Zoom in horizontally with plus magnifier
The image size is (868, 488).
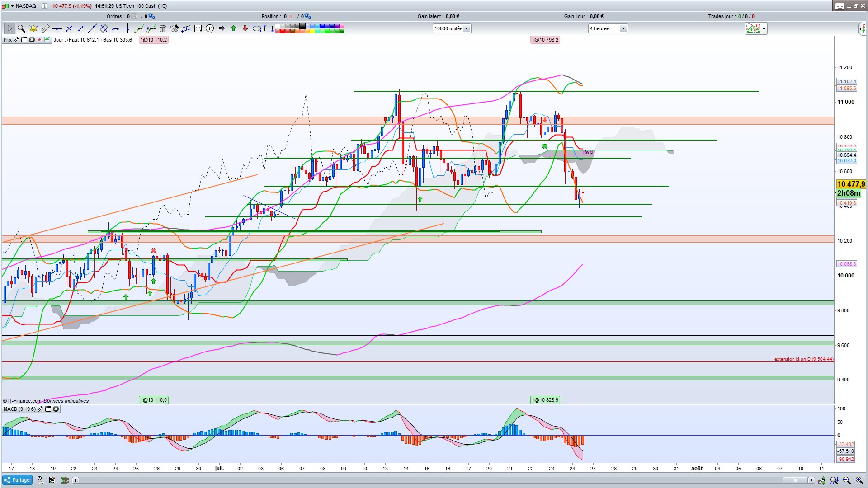coord(859,480)
